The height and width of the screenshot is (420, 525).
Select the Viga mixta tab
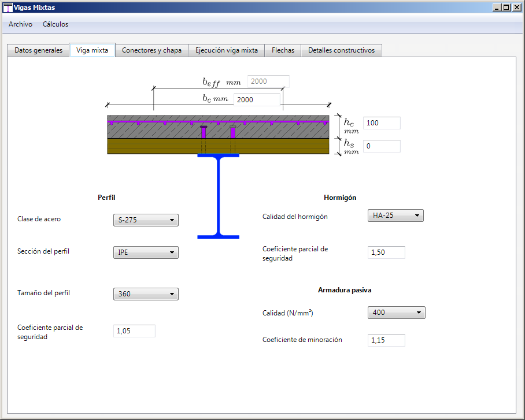92,50
